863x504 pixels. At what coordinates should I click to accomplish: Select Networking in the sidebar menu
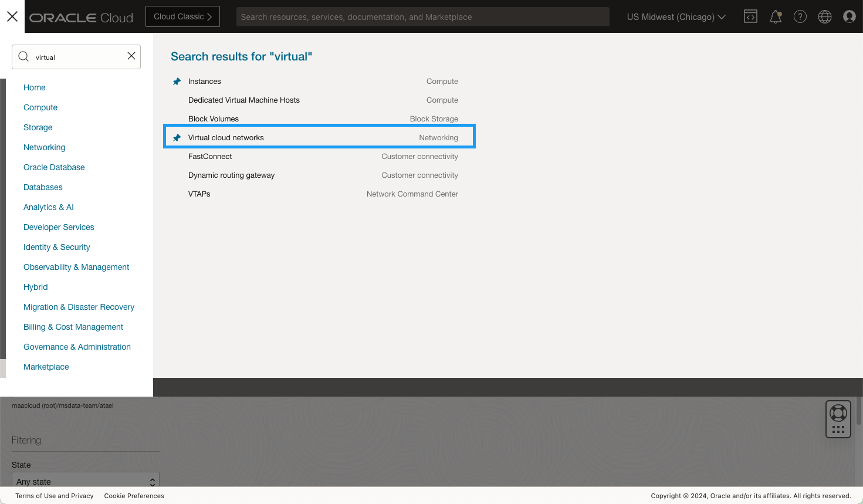(44, 147)
